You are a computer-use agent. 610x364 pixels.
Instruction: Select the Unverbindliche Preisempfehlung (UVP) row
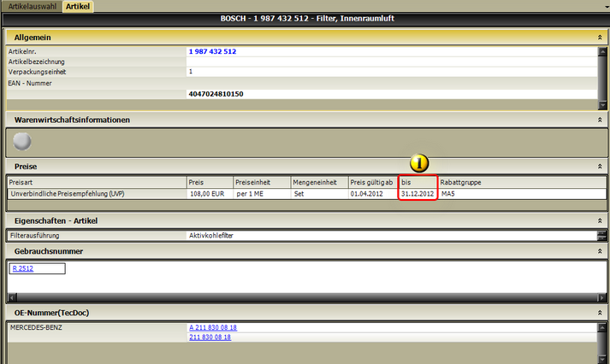coord(307,194)
